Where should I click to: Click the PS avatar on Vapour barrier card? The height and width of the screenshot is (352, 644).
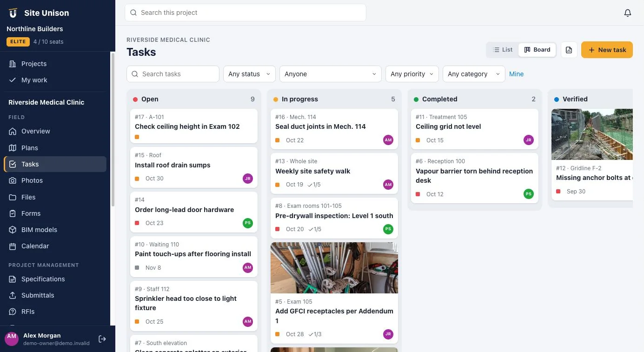pyautogui.click(x=529, y=194)
